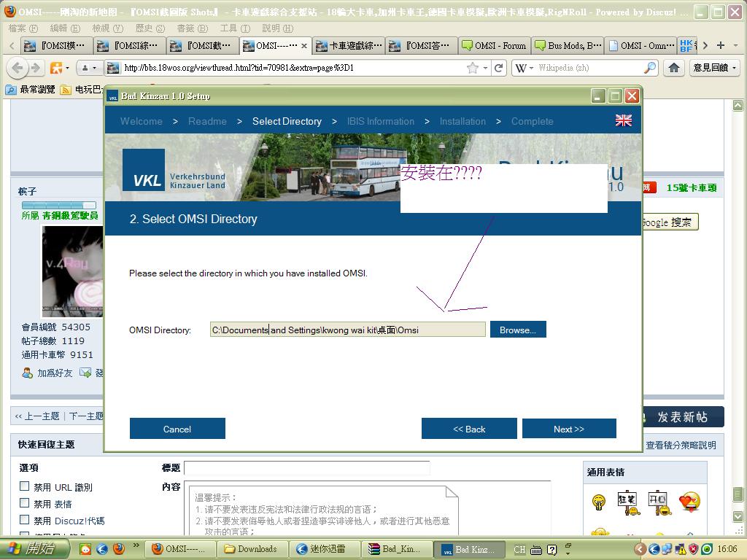Click << Back in the setup wizard
747x560 pixels.
(469, 429)
